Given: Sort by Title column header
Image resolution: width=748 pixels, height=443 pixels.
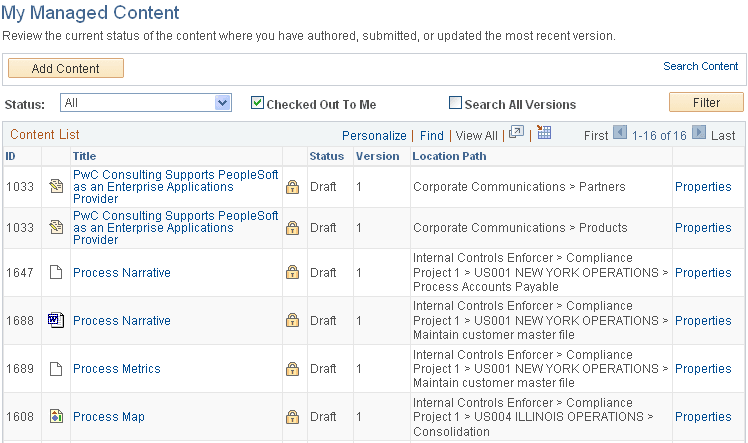Looking at the screenshot, I should (x=84, y=156).
